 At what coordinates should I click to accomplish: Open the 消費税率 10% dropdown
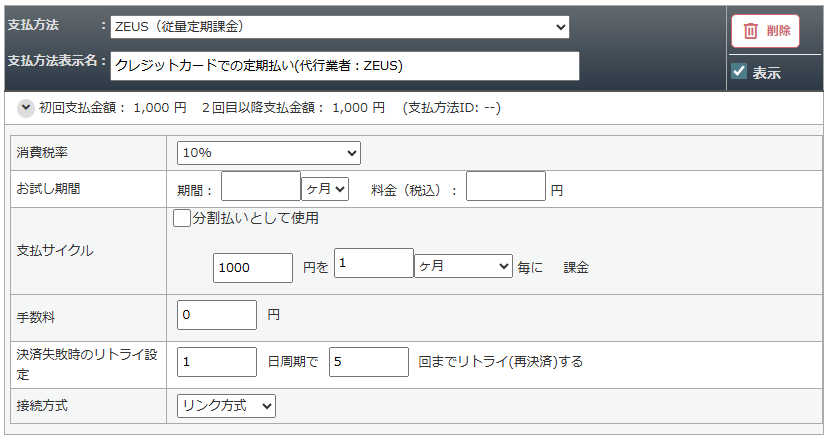(268, 153)
